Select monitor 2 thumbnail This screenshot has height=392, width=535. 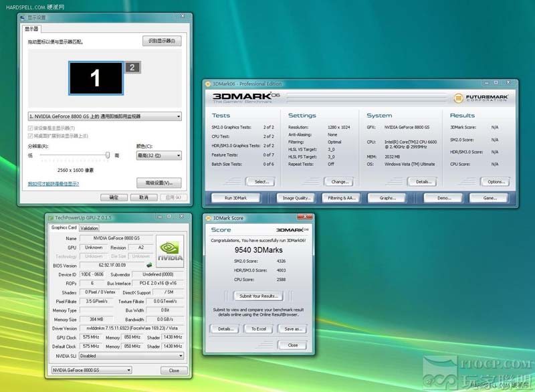point(132,67)
